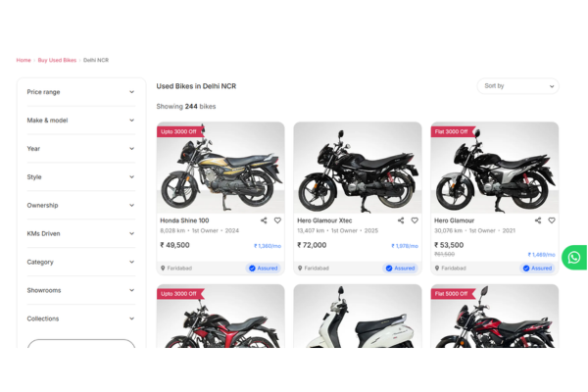Open the Honda Shine 100 bike photo

[x=220, y=168]
